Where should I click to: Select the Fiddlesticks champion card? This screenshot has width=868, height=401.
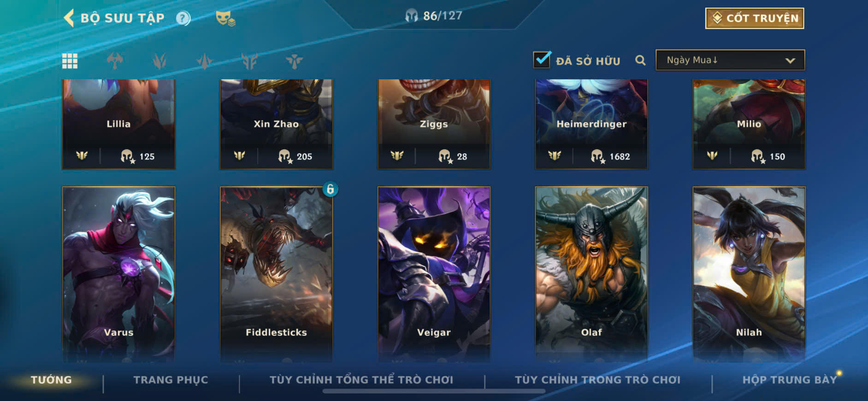pos(276,274)
